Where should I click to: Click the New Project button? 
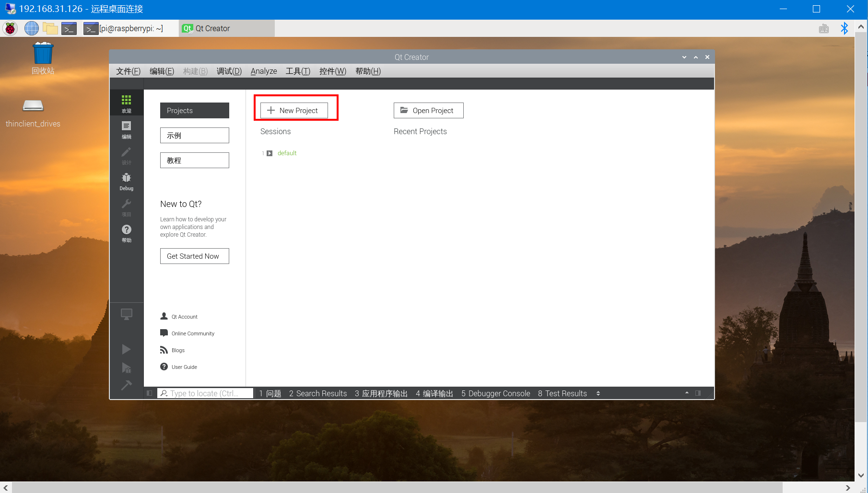click(294, 110)
